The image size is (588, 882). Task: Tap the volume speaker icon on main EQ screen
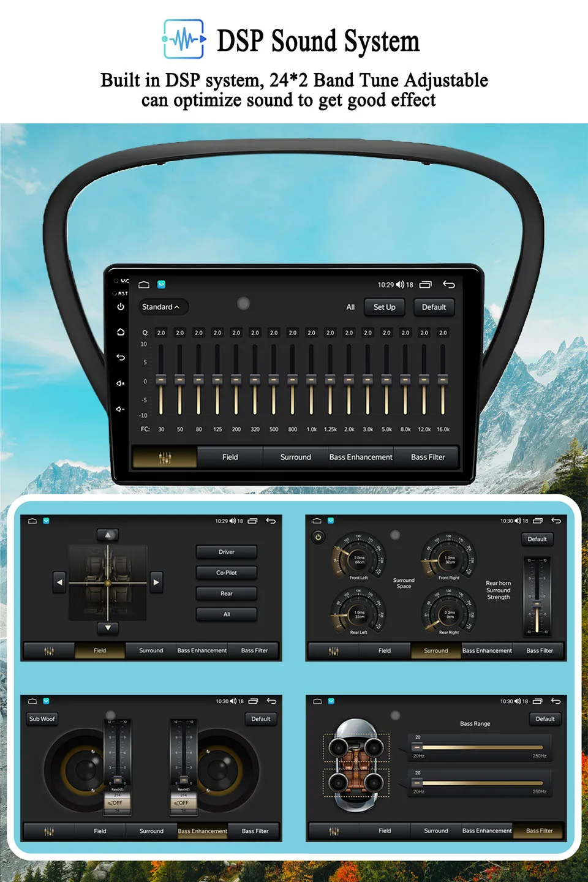point(400,285)
